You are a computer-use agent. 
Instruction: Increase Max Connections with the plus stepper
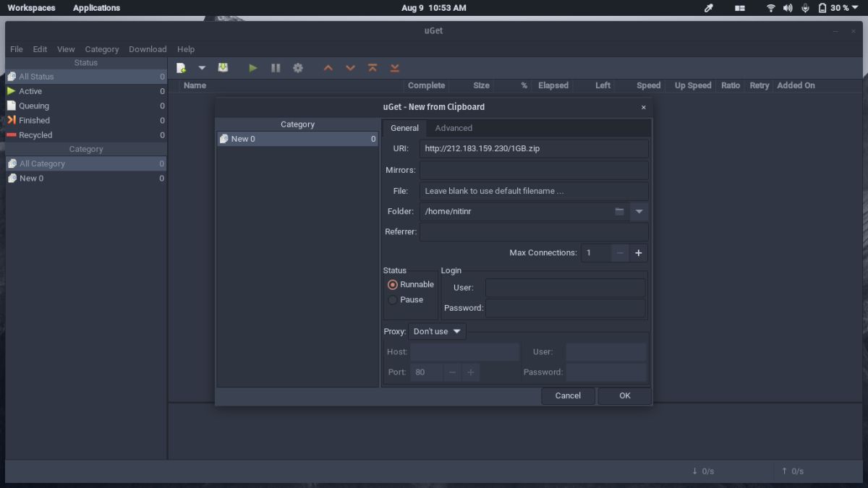click(x=638, y=253)
